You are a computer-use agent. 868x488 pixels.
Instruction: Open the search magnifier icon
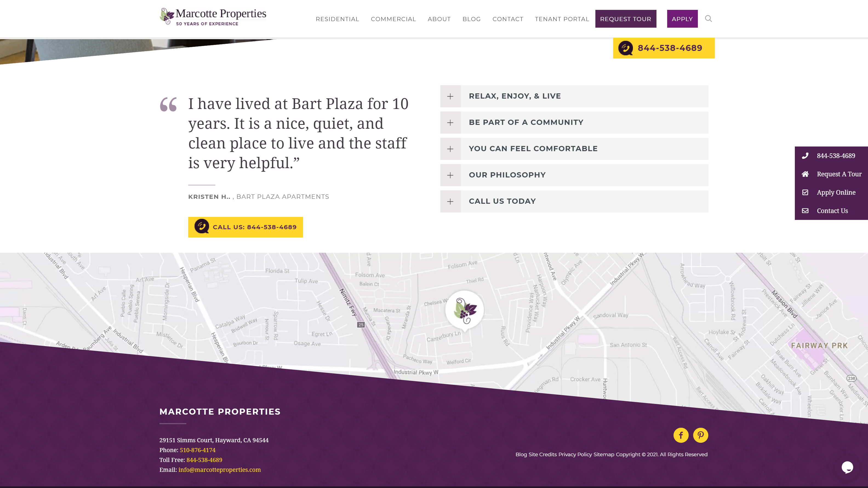708,19
